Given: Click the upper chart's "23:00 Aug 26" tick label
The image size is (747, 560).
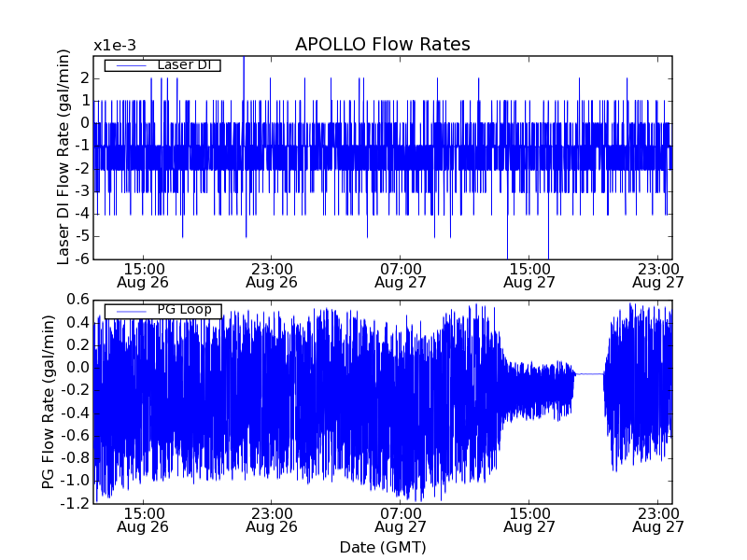Looking at the screenshot, I should click(272, 274).
